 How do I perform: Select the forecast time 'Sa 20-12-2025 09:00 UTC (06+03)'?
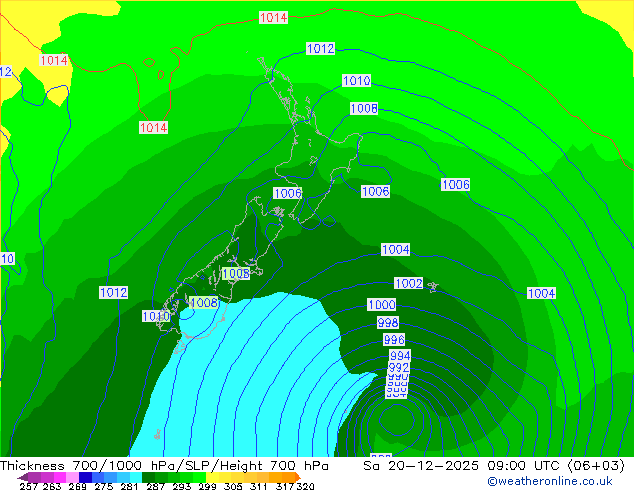(x=494, y=466)
